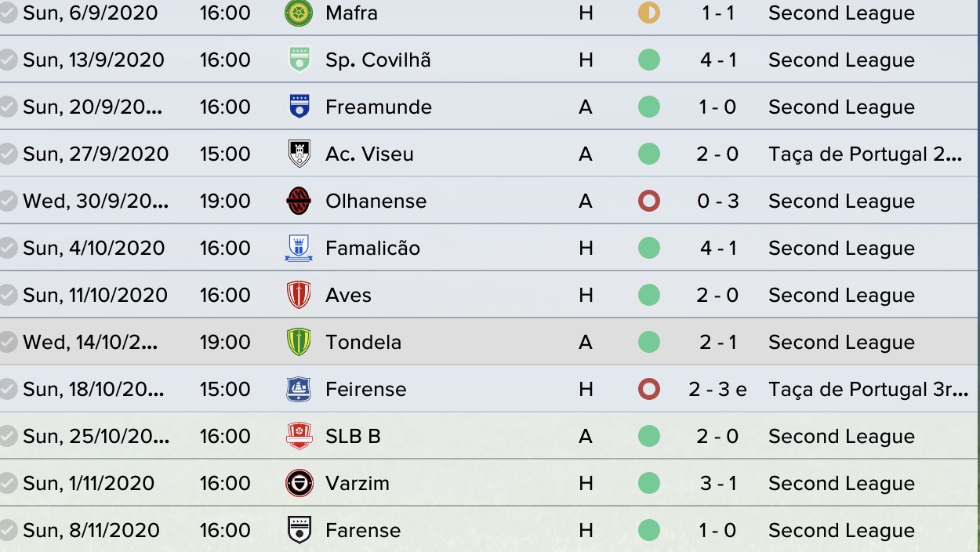Click the Varzim club badge
The height and width of the screenshot is (552, 980).
[299, 484]
